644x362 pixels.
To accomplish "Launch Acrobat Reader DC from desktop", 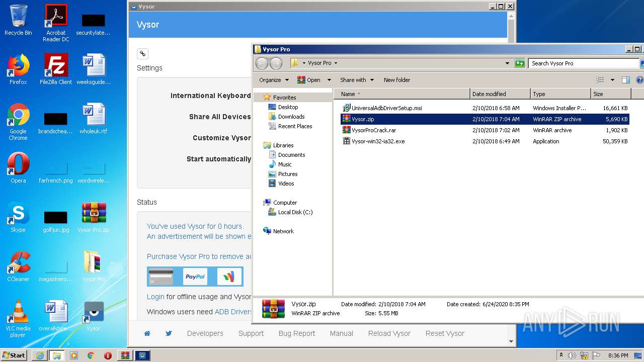I will (x=56, y=23).
